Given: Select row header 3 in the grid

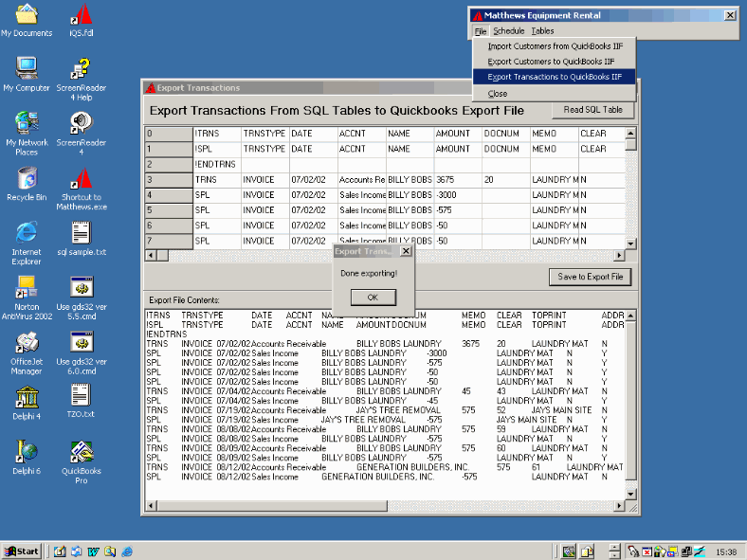Looking at the screenshot, I should point(169,180).
